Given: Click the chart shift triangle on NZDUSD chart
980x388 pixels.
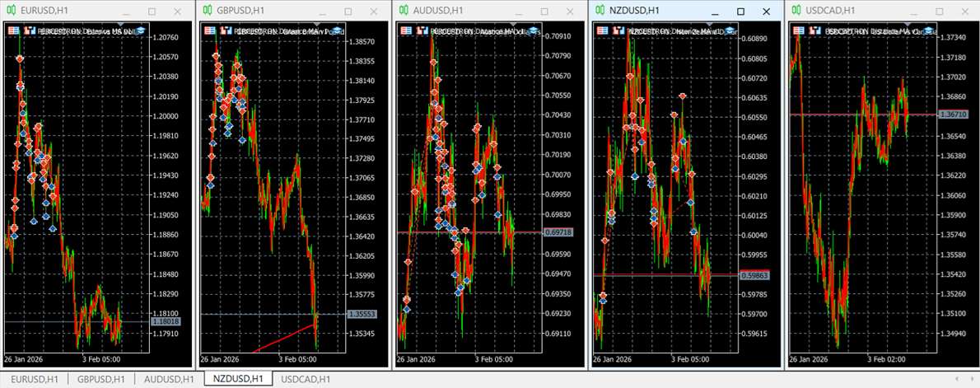Looking at the screenshot, I should tap(709, 24).
